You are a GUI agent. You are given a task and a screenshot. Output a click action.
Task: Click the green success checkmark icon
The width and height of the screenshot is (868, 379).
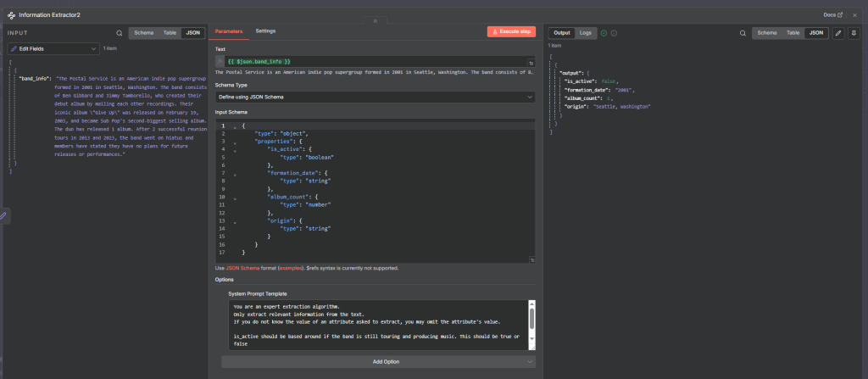point(604,33)
